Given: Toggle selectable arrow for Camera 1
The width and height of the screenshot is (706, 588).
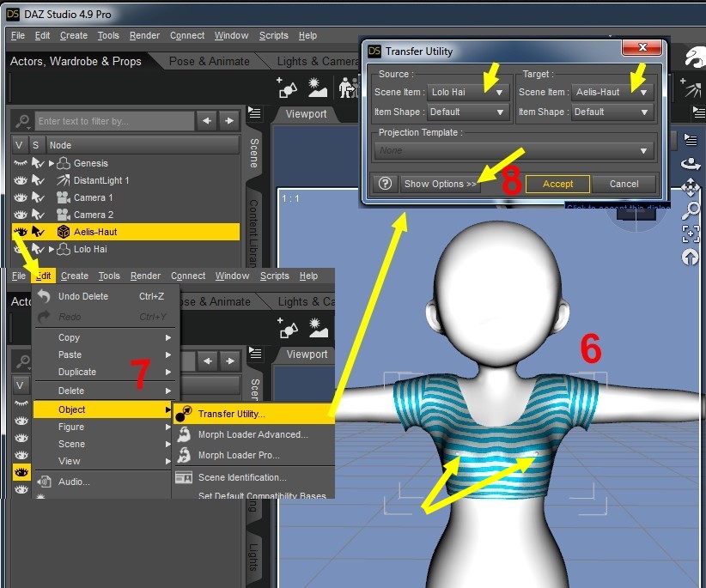Looking at the screenshot, I should [x=38, y=197].
